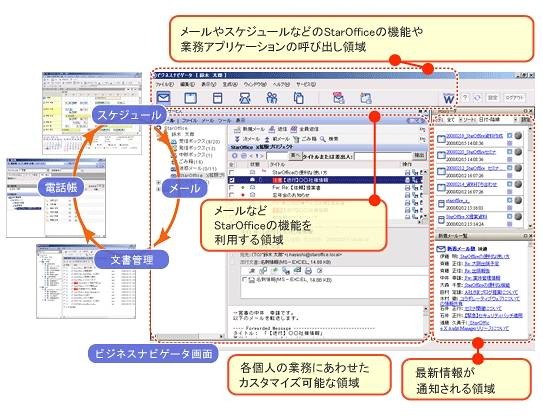The height and width of the screenshot is (417, 543).
Task: Open the 日付-降順 sort dropdown
Action: pyautogui.click(x=498, y=120)
